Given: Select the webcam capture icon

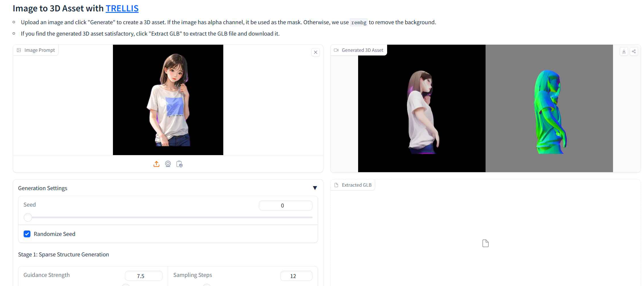Looking at the screenshot, I should pyautogui.click(x=168, y=164).
